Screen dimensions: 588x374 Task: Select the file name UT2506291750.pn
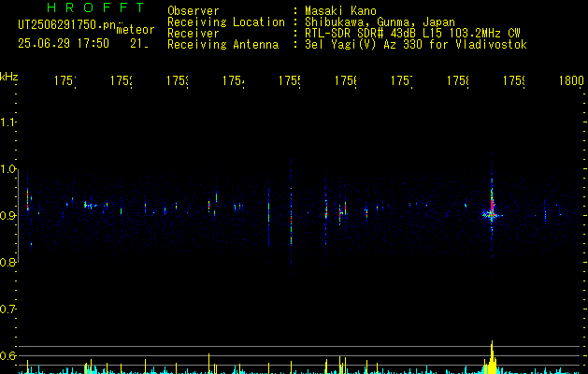(67, 25)
